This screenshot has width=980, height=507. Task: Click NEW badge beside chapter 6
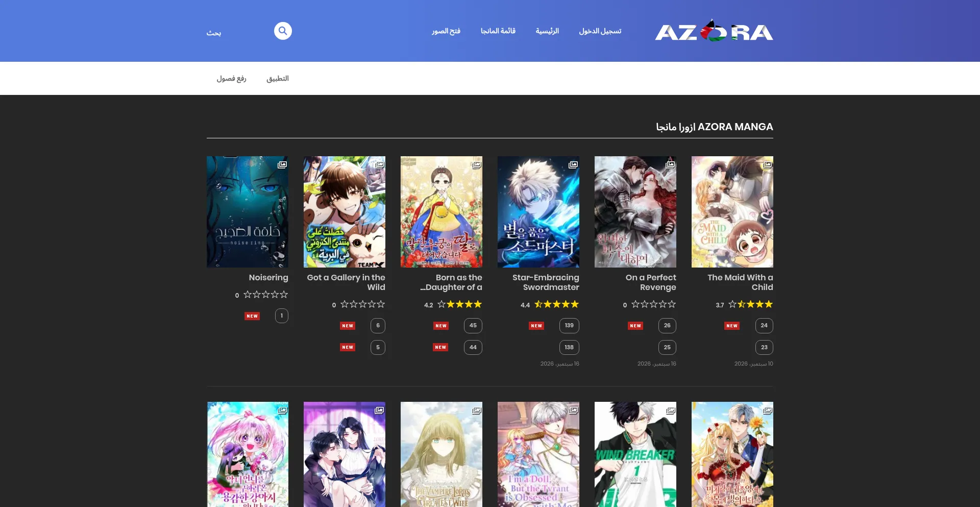[348, 326]
